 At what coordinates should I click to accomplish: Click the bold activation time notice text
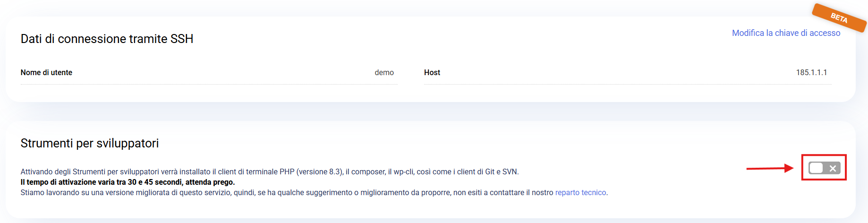pos(128,182)
